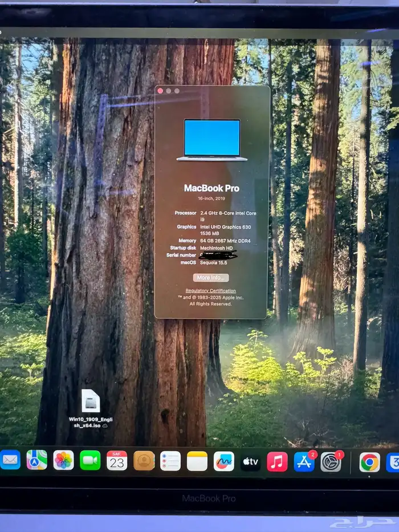The image size is (399, 532).
Task: Open the App Store with 2 updates badge
Action: coord(304,462)
